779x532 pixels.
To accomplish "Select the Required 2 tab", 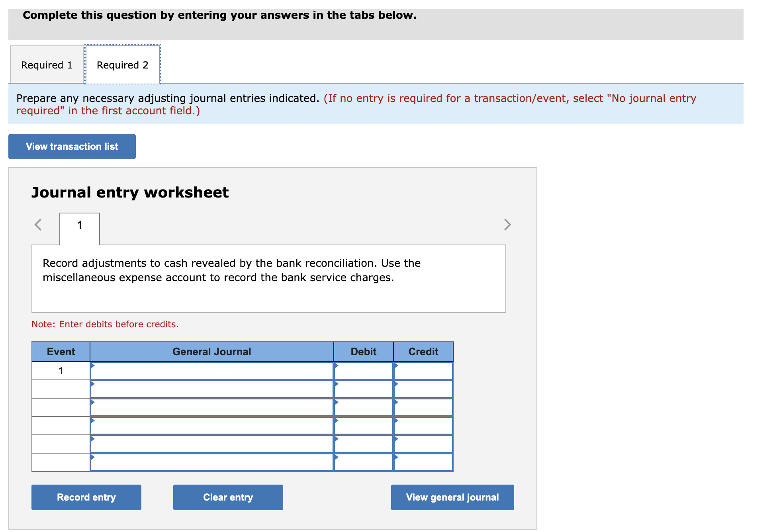I will click(123, 65).
